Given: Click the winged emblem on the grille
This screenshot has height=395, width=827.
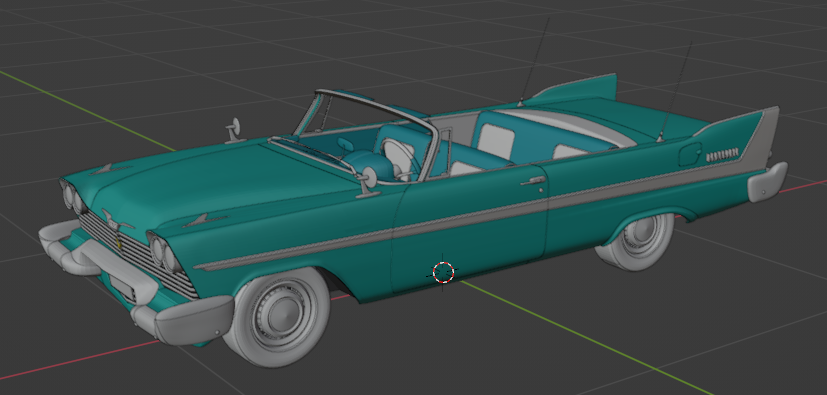Looking at the screenshot, I should pos(117,221).
